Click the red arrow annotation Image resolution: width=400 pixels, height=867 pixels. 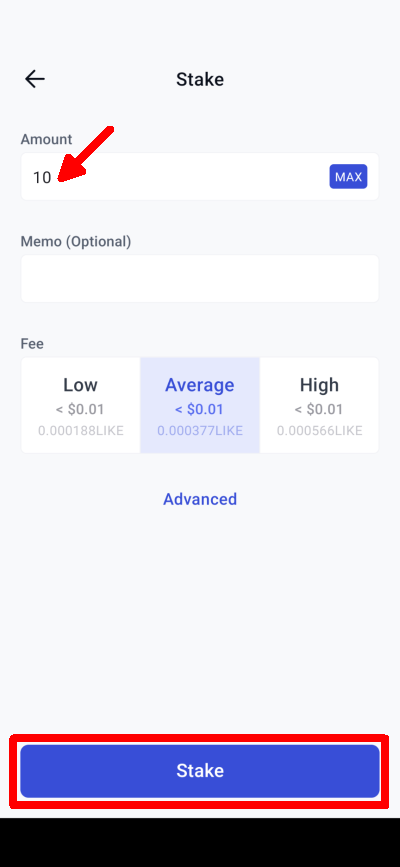click(x=86, y=154)
